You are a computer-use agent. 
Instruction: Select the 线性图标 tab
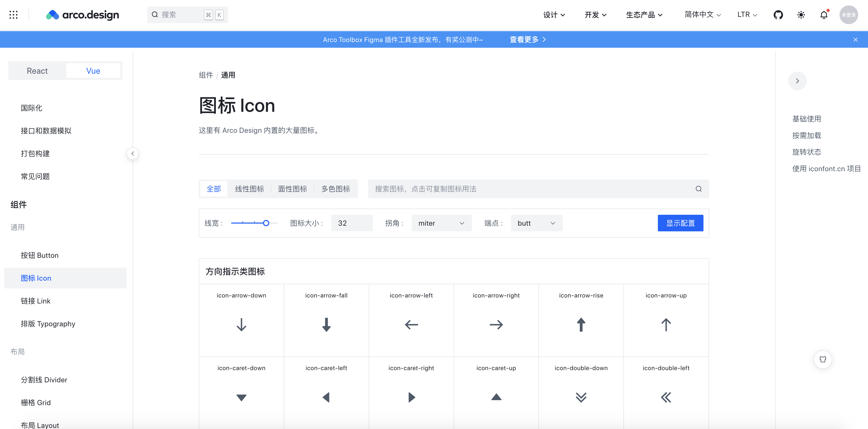[x=249, y=189]
